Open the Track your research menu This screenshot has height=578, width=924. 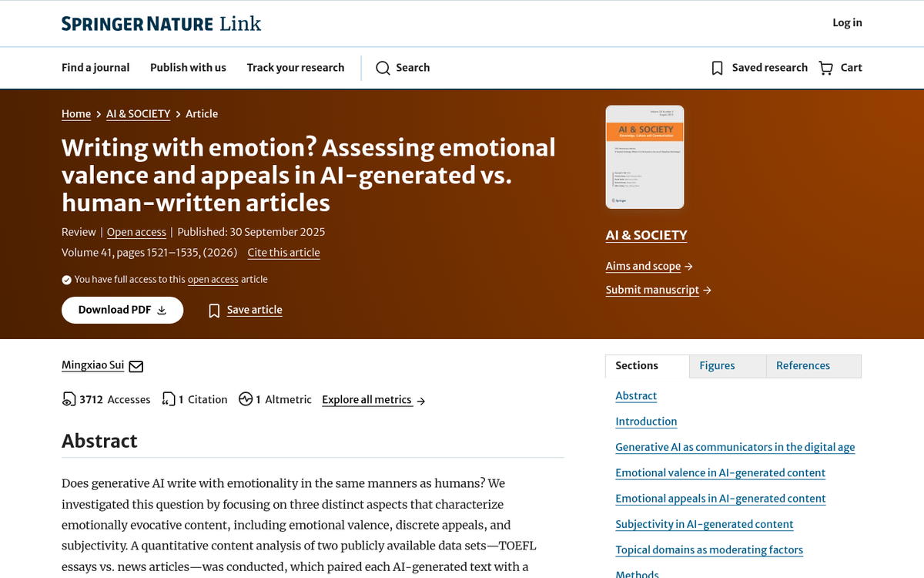(x=295, y=68)
